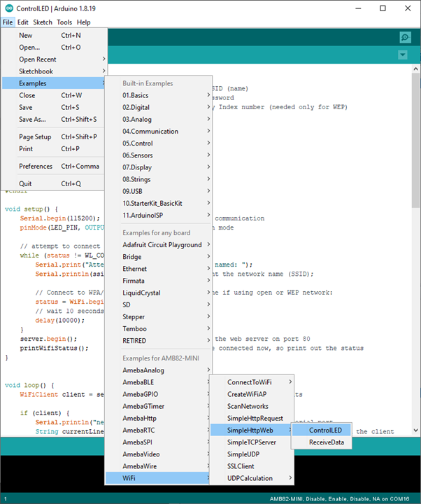This screenshot has height=504, width=421.
Task: Click the Serial Monitor magnifier icon
Action: 405,38
